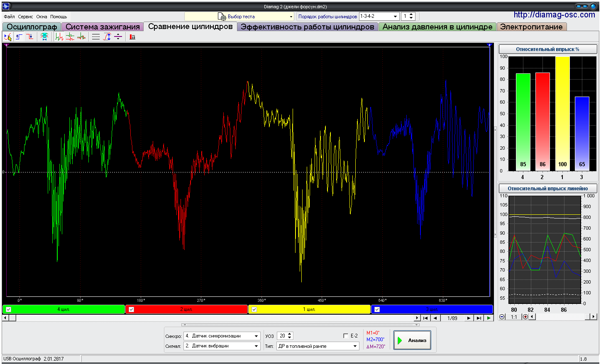Open the Синхро sensor dropdown

[x=222, y=336]
